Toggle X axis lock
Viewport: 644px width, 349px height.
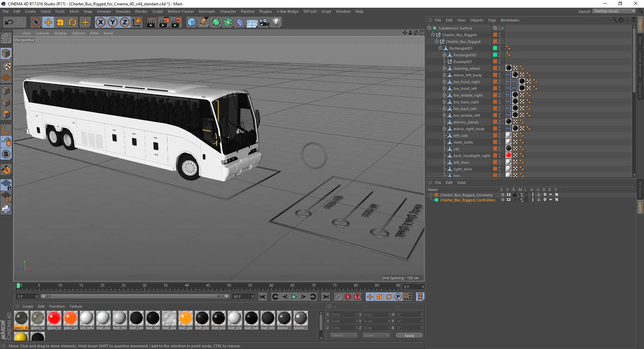tap(100, 22)
